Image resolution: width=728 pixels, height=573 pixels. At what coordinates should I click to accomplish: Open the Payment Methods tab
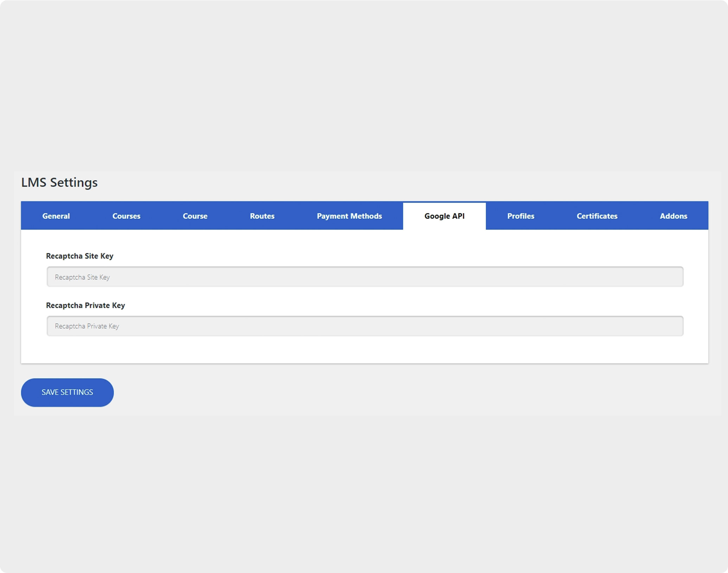(x=349, y=216)
